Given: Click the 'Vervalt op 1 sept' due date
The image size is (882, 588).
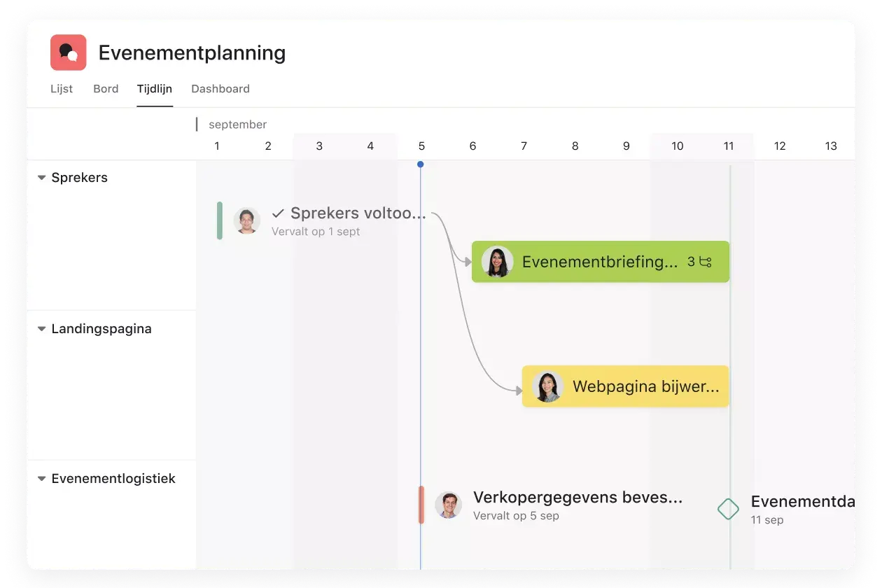Looking at the screenshot, I should tap(316, 232).
